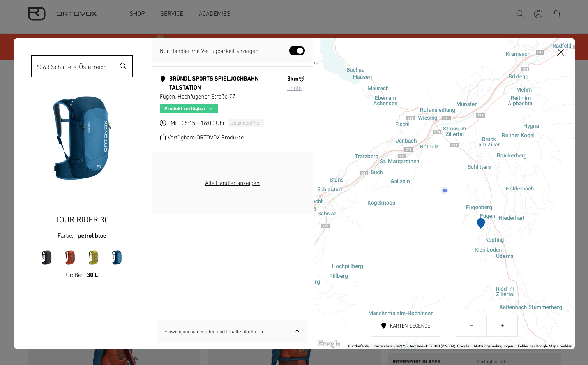Click the 3km distance marker icon
This screenshot has height=365, width=588.
pyautogui.click(x=302, y=79)
